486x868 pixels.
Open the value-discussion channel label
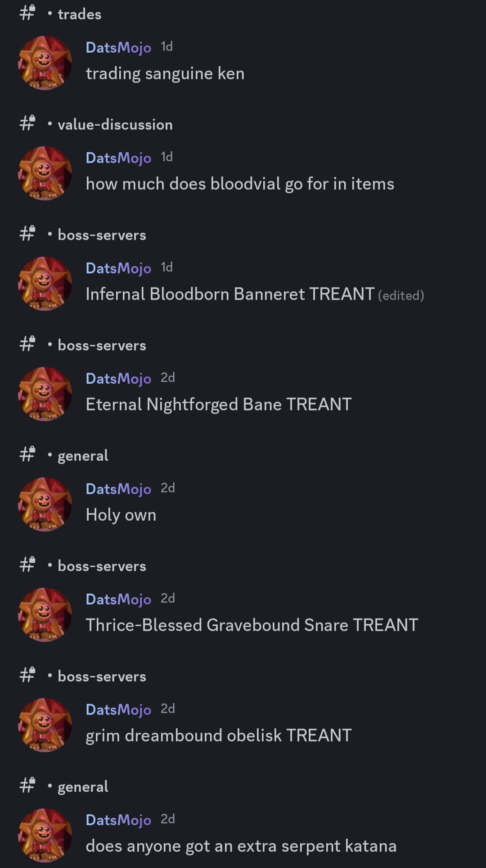(115, 125)
